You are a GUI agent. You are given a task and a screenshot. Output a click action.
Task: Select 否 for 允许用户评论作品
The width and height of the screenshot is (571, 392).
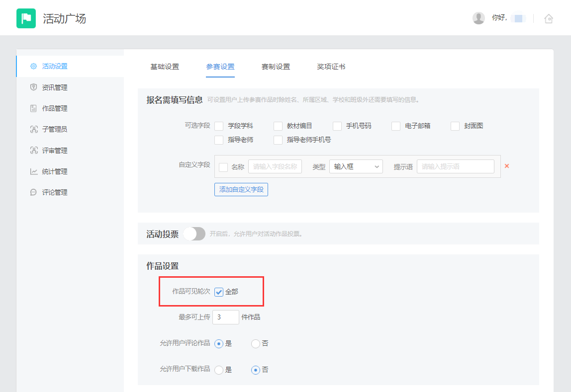(x=256, y=343)
